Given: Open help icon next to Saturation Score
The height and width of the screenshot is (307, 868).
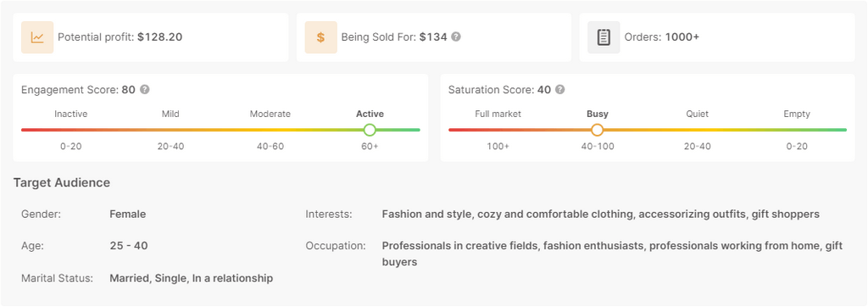Looking at the screenshot, I should (560, 89).
